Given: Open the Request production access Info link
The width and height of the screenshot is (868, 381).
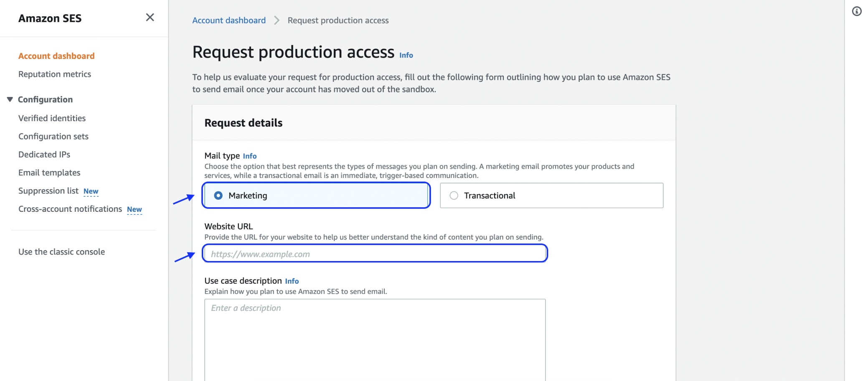Looking at the screenshot, I should [x=405, y=55].
